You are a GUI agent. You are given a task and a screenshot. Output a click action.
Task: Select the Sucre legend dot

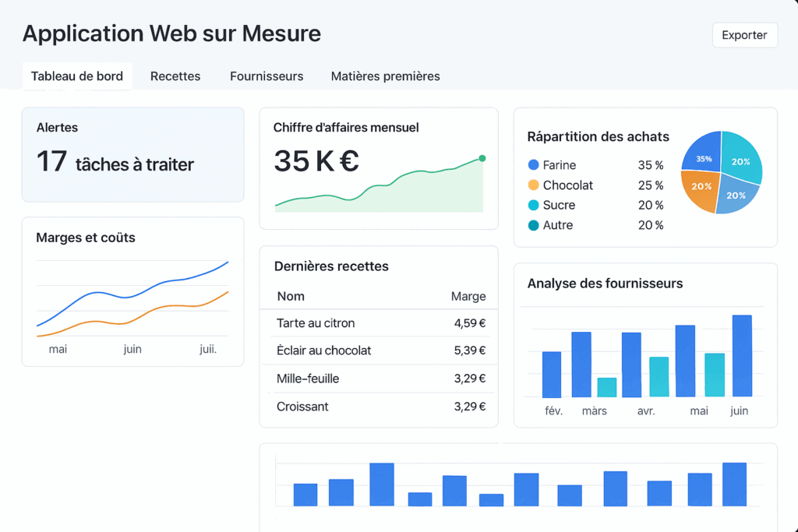tap(533, 206)
